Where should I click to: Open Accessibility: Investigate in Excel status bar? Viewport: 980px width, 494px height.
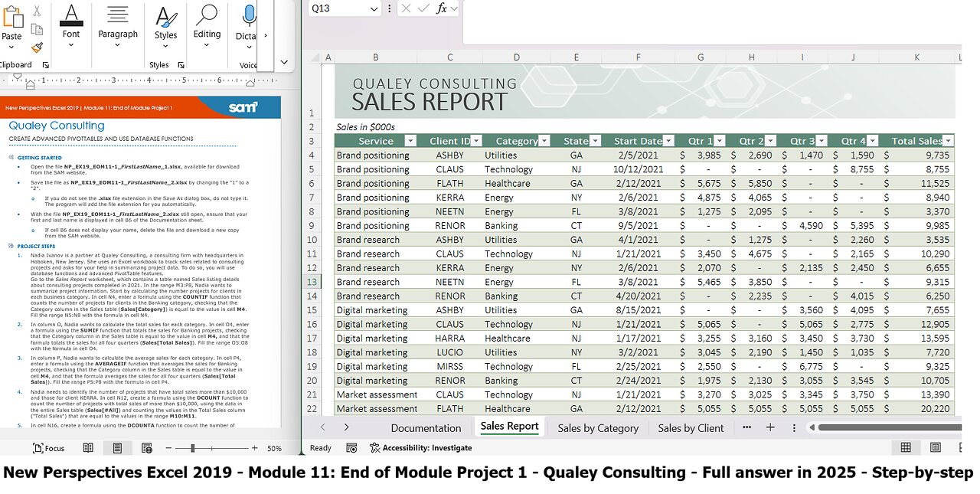tap(420, 448)
